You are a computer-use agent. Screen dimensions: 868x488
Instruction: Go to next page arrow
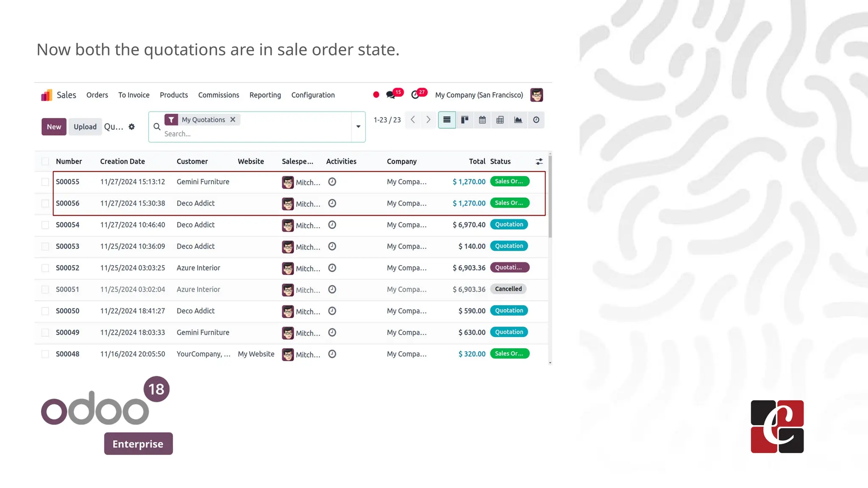428,120
